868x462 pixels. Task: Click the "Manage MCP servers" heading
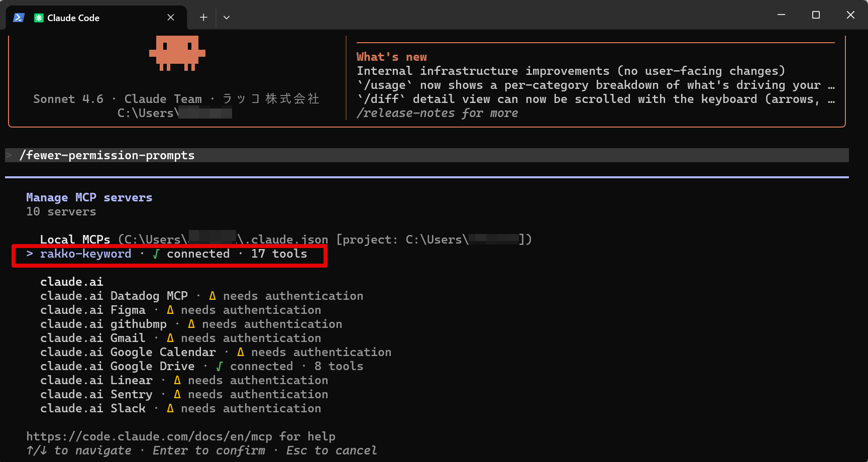click(89, 197)
